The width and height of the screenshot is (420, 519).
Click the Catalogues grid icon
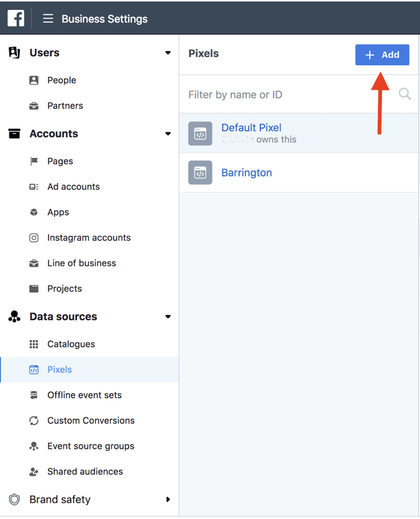(34, 344)
